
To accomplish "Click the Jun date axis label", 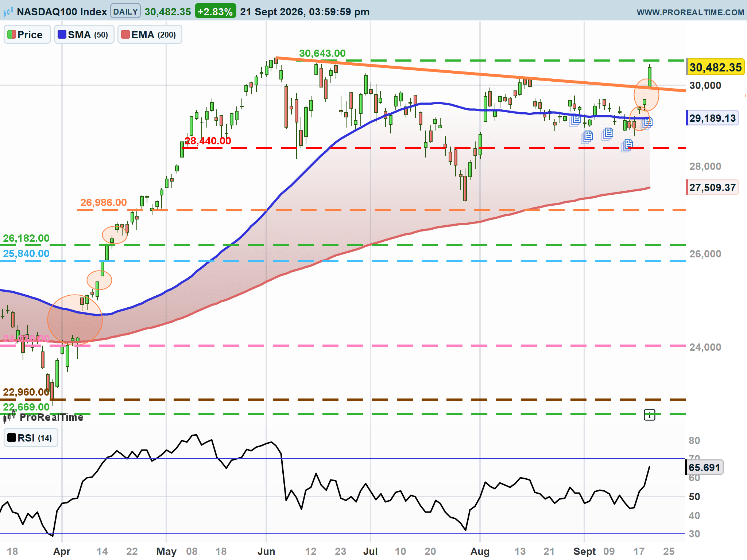I will [x=266, y=552].
